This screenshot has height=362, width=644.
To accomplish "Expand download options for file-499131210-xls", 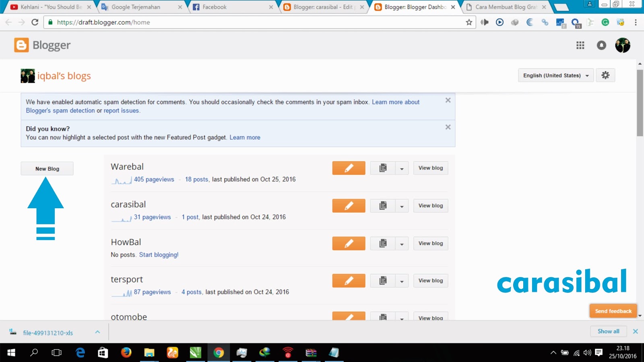I will [x=97, y=332].
